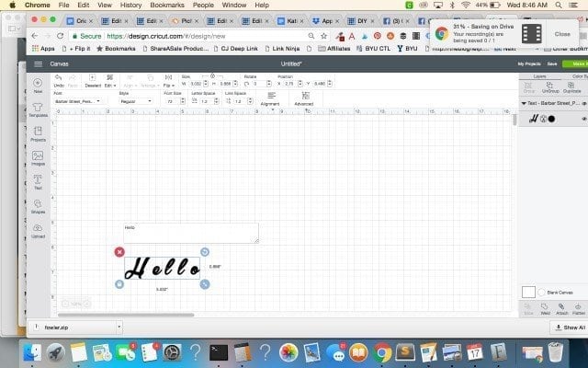Click inside the Hello text edit box
This screenshot has width=588, height=368.
click(x=191, y=233)
